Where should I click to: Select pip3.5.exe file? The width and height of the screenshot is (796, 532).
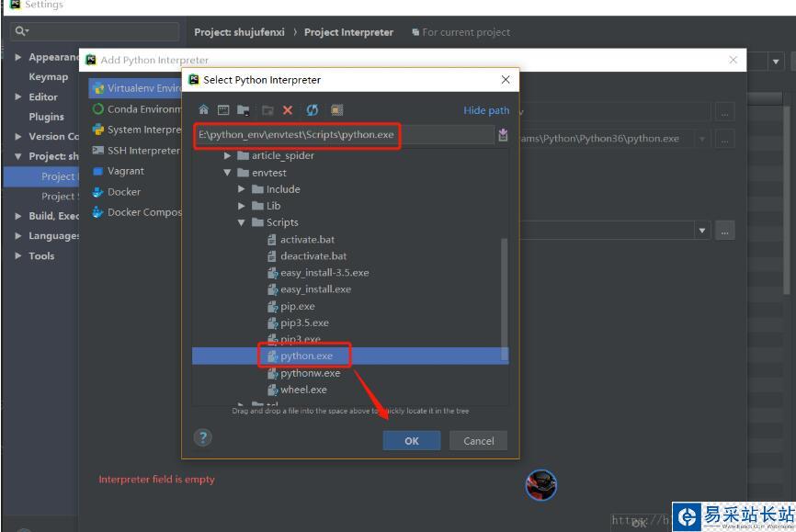click(x=298, y=323)
